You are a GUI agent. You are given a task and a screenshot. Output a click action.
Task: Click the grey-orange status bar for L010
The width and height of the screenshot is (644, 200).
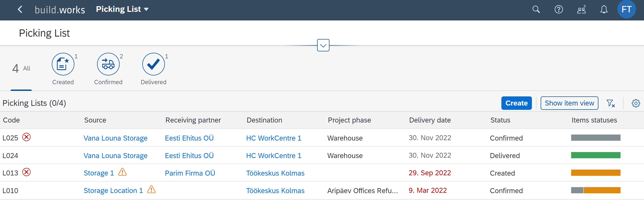(x=595, y=190)
